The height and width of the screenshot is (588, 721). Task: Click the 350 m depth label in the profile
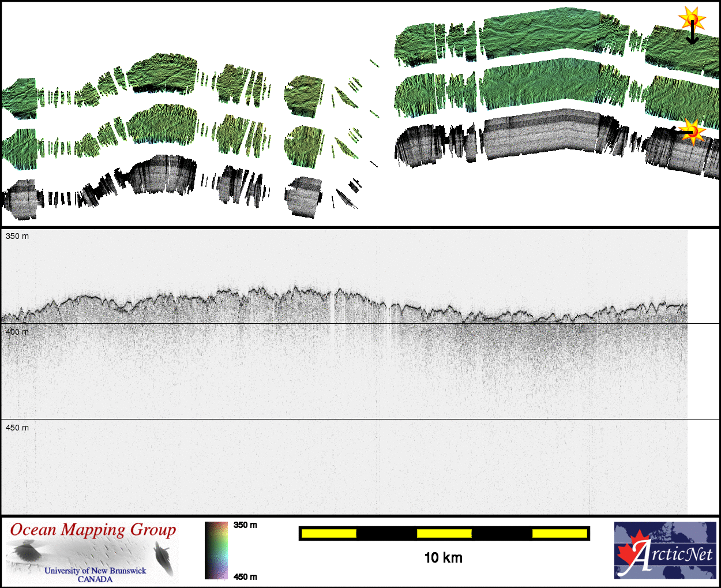coord(17,236)
